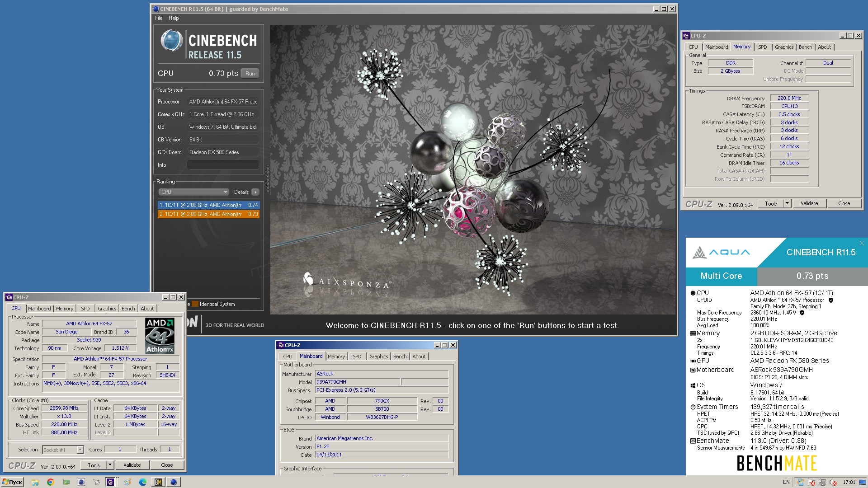Click the Cinebench render preview image
The image size is (868, 488).
(473, 170)
